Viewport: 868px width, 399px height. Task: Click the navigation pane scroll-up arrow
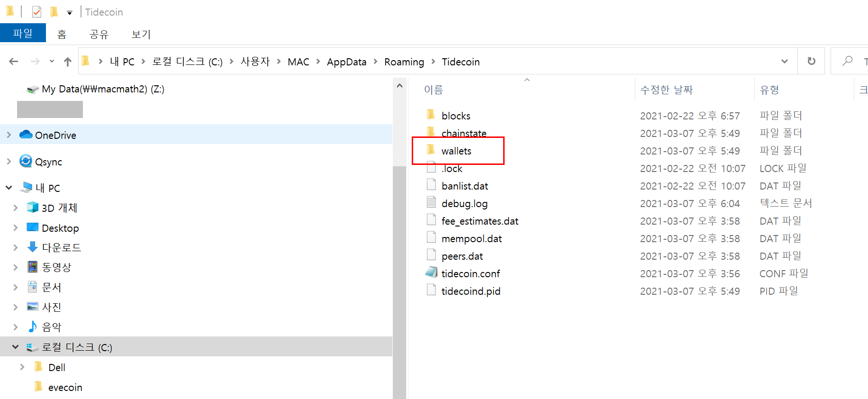[399, 86]
